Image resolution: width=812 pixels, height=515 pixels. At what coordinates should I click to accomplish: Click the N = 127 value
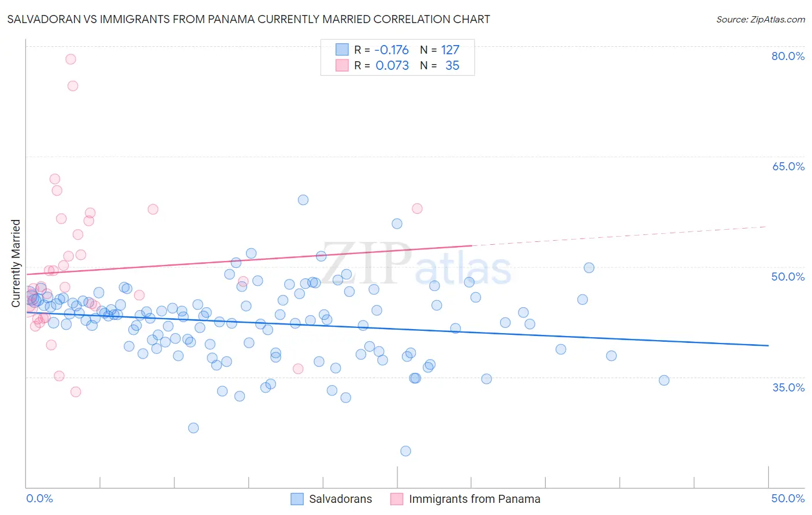pyautogui.click(x=439, y=50)
